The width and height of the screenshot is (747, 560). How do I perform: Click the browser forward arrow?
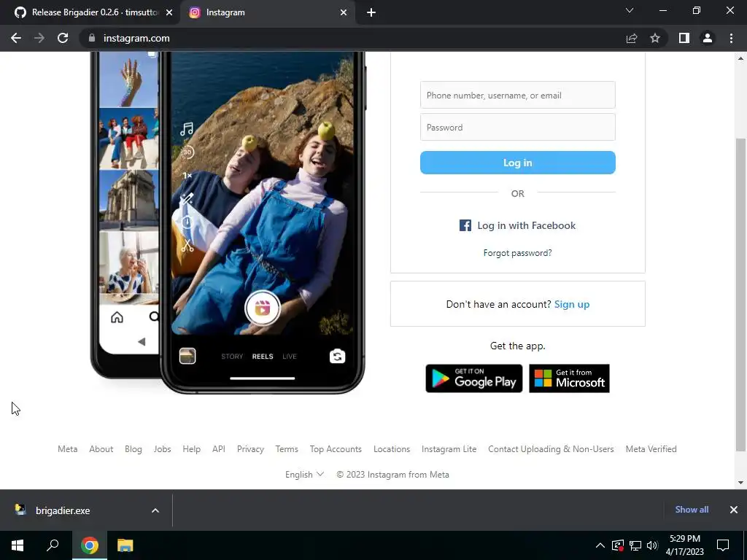(x=39, y=38)
